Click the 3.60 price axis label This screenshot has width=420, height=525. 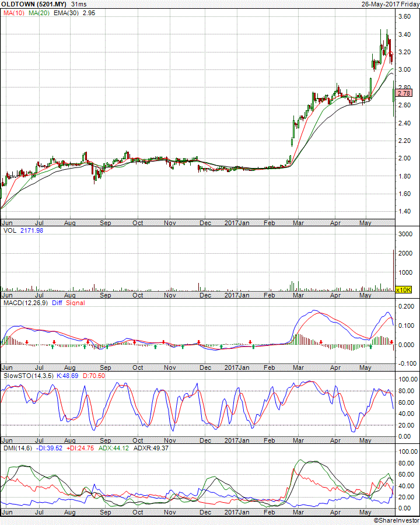click(x=405, y=16)
